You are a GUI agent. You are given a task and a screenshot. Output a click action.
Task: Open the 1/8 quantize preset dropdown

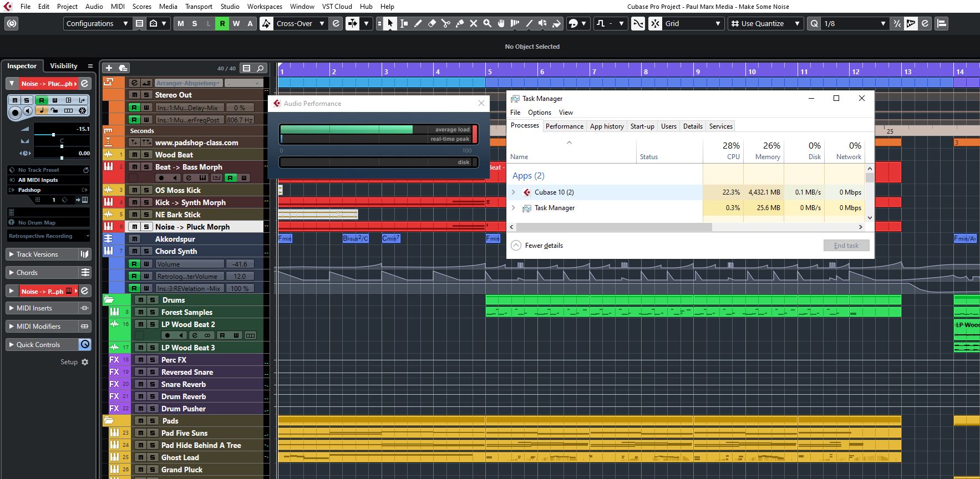855,23
